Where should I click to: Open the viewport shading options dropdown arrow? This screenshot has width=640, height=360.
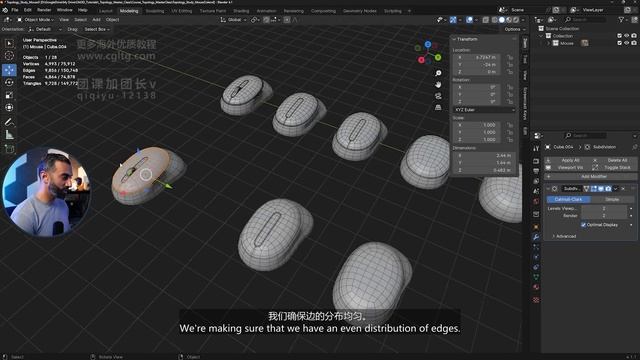[x=523, y=20]
